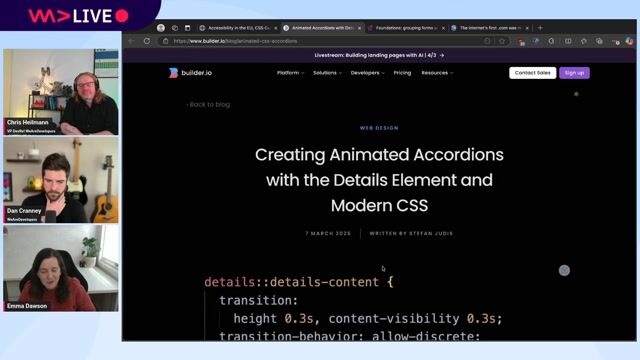Click the blue extension icon in toolbar
Image resolution: width=640 pixels, height=360 pixels.
click(x=536, y=41)
